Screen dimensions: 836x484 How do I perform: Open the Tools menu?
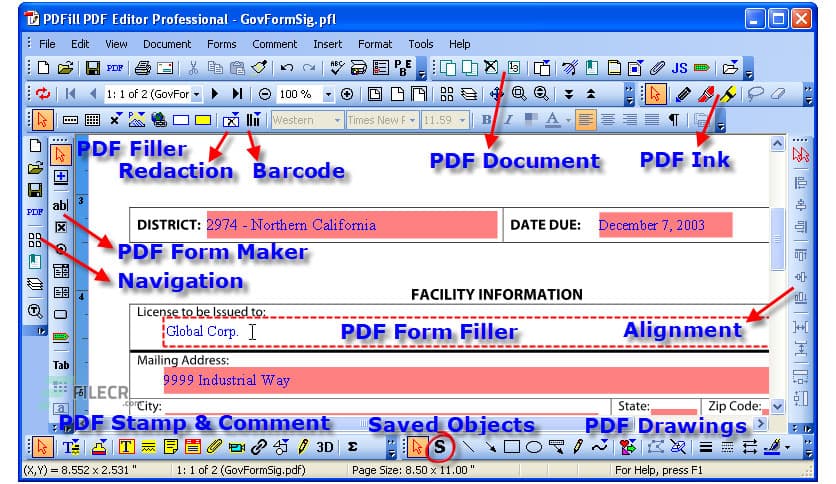(421, 44)
